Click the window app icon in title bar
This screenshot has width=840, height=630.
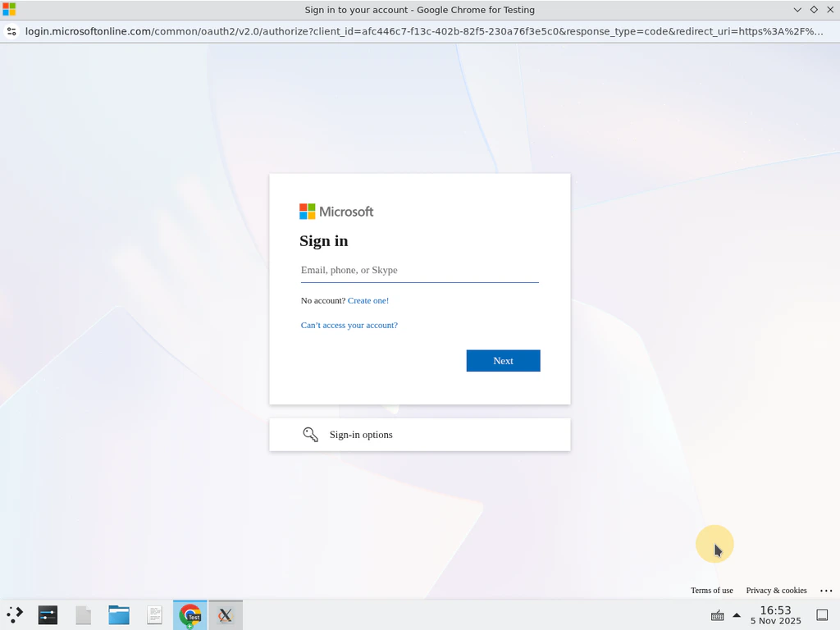tap(9, 9)
